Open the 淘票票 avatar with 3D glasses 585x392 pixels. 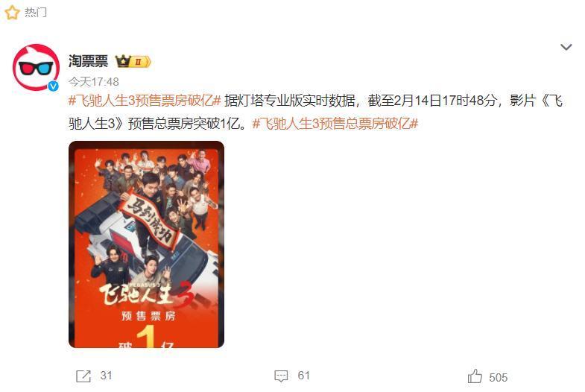[x=36, y=68]
